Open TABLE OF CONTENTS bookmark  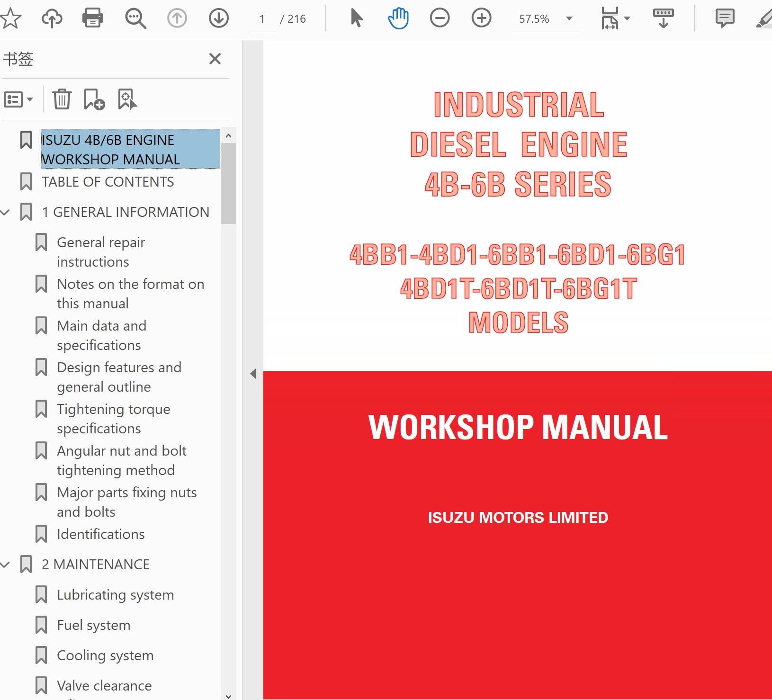point(108,182)
